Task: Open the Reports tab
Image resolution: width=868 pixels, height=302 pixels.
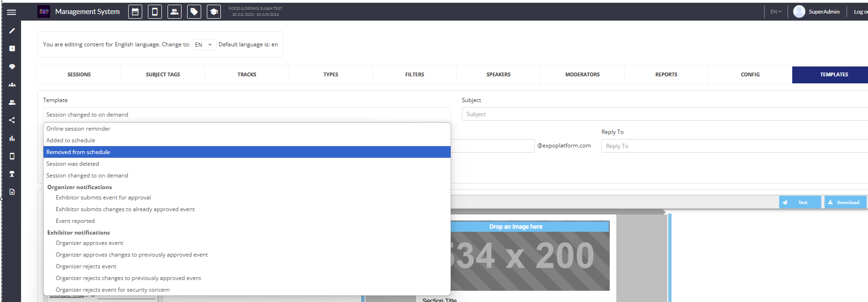Action: click(666, 74)
